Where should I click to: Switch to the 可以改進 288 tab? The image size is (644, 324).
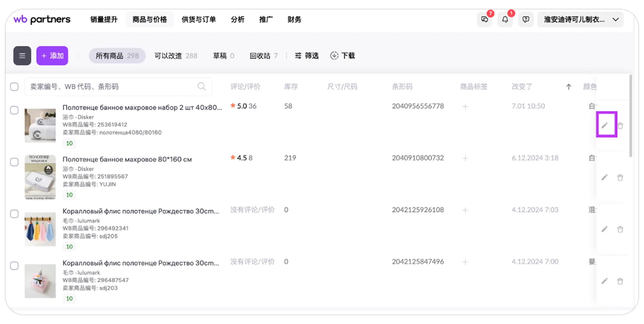(176, 56)
